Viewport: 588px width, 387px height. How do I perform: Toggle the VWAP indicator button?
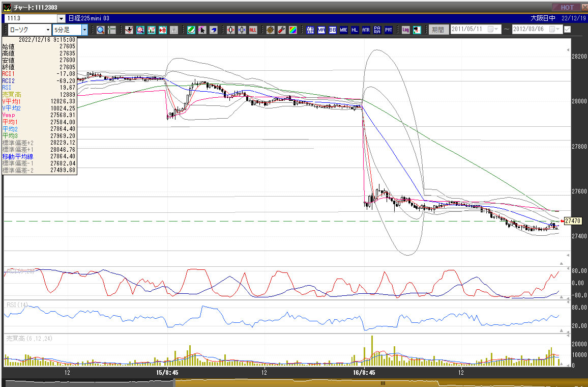pos(310,30)
